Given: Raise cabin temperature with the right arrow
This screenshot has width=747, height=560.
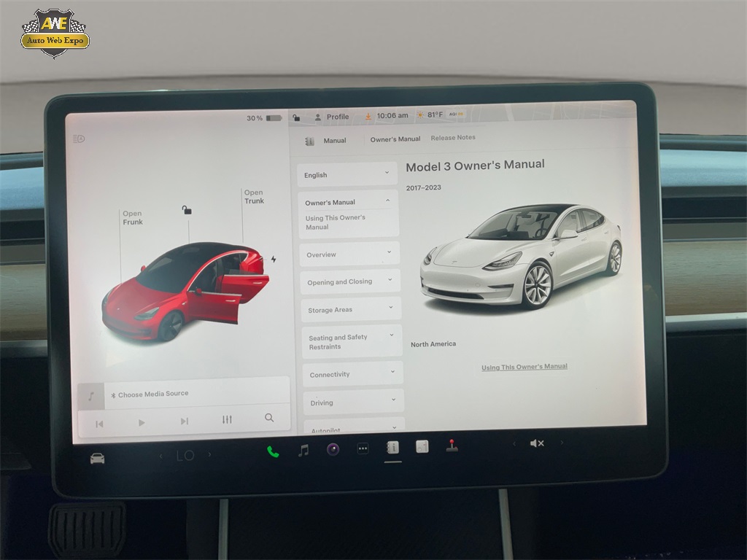Looking at the screenshot, I should pyautogui.click(x=209, y=454).
